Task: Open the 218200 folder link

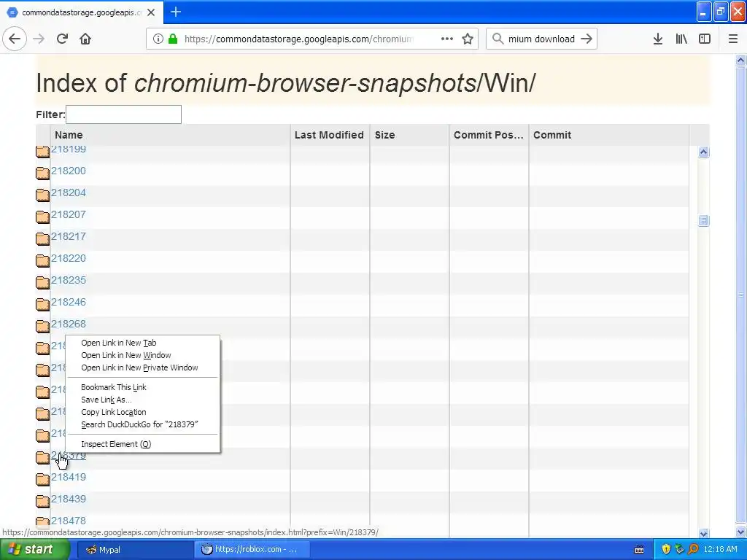Action: pyautogui.click(x=69, y=171)
